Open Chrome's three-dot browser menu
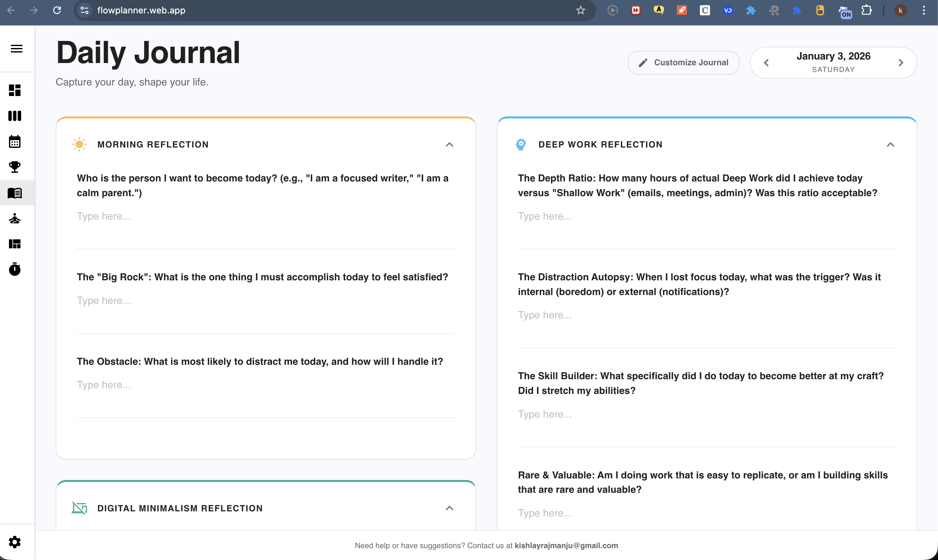Viewport: 938px width, 560px height. 924,10
